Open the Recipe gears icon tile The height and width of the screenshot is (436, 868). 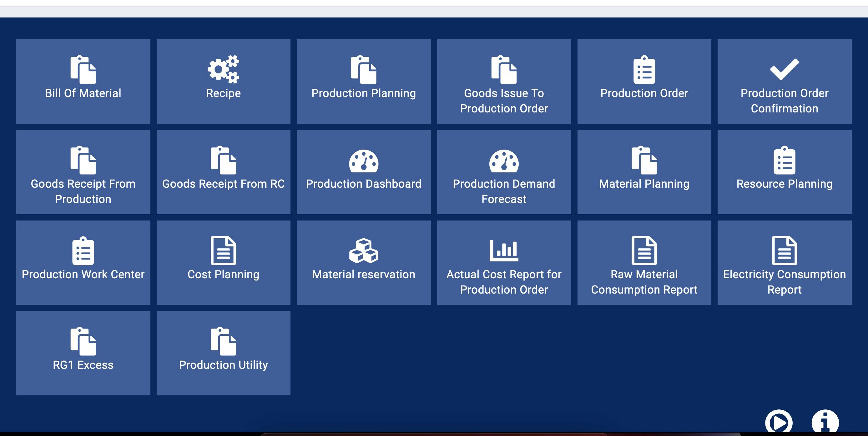click(223, 69)
